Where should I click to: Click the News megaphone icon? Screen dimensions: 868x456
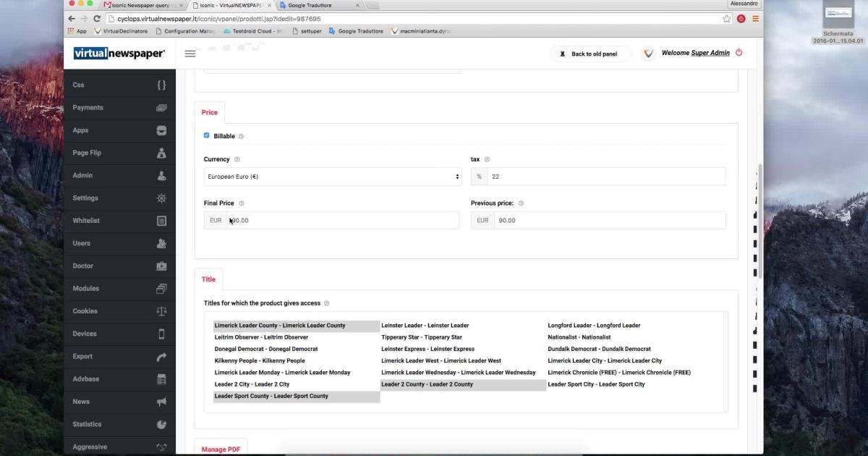[x=161, y=402]
